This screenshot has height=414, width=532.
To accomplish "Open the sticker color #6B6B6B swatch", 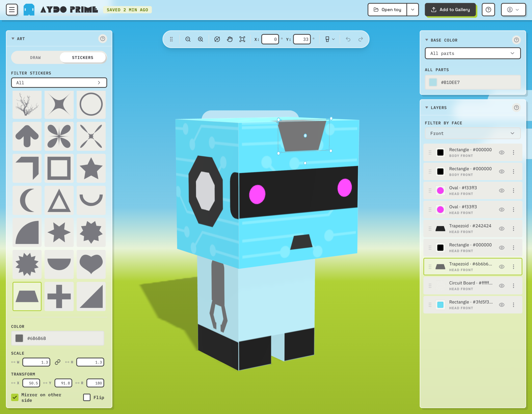I will (x=19, y=338).
